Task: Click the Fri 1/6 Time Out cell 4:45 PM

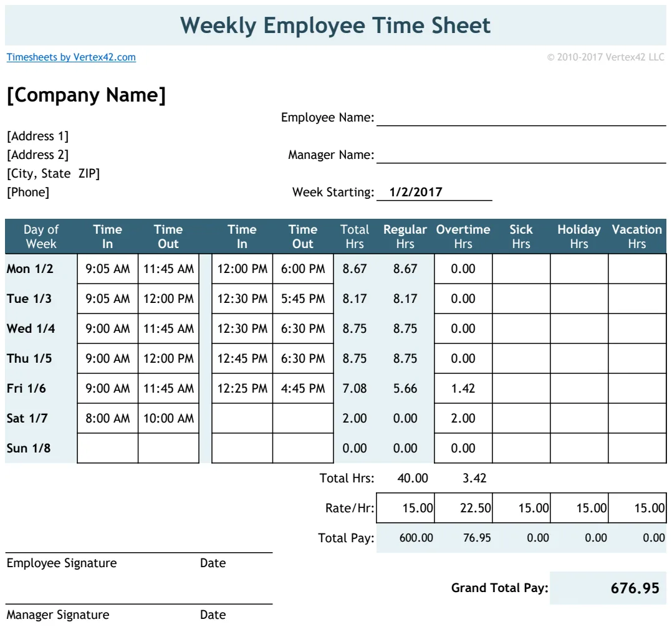Action: (303, 388)
